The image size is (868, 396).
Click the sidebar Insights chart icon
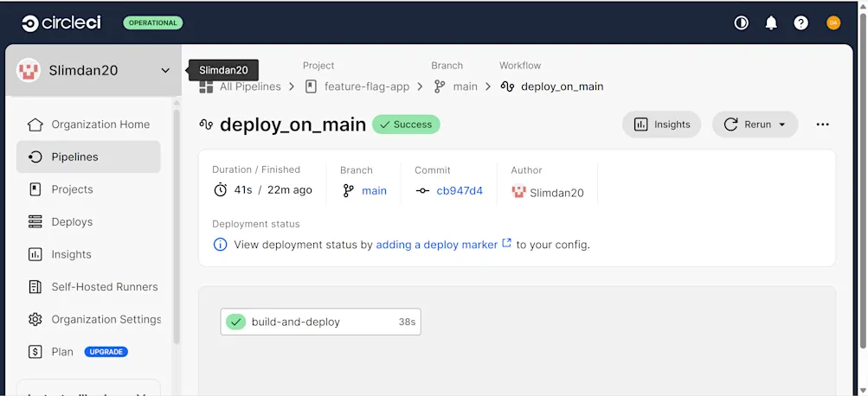tap(35, 254)
